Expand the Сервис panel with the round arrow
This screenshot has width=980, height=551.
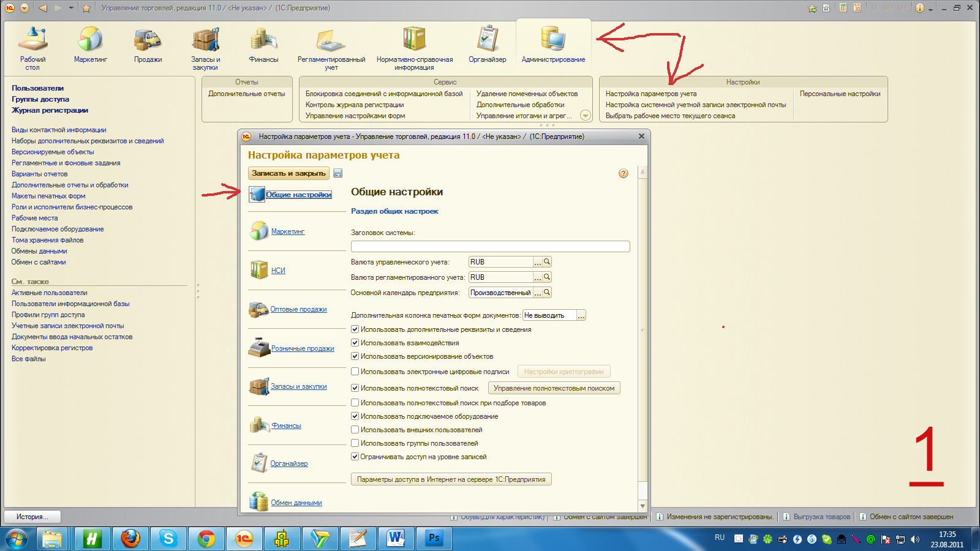coord(585,115)
